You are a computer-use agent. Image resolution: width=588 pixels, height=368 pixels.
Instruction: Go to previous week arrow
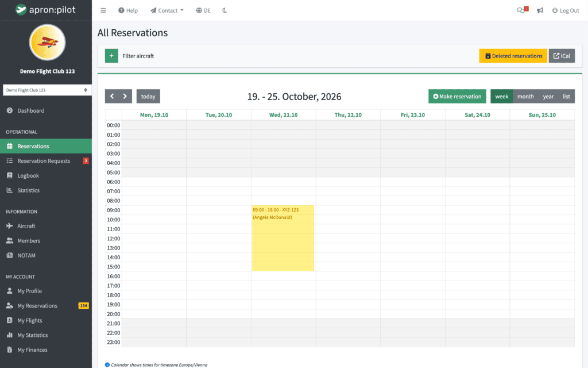(x=112, y=96)
